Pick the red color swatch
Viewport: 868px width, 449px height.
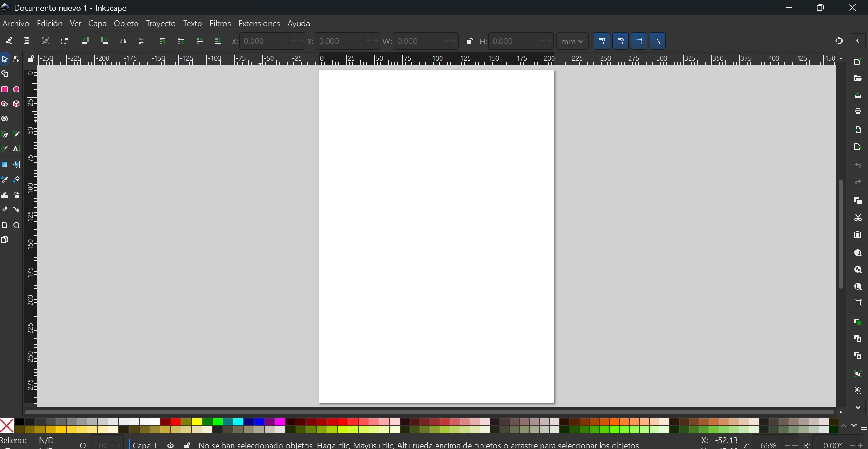176,422
